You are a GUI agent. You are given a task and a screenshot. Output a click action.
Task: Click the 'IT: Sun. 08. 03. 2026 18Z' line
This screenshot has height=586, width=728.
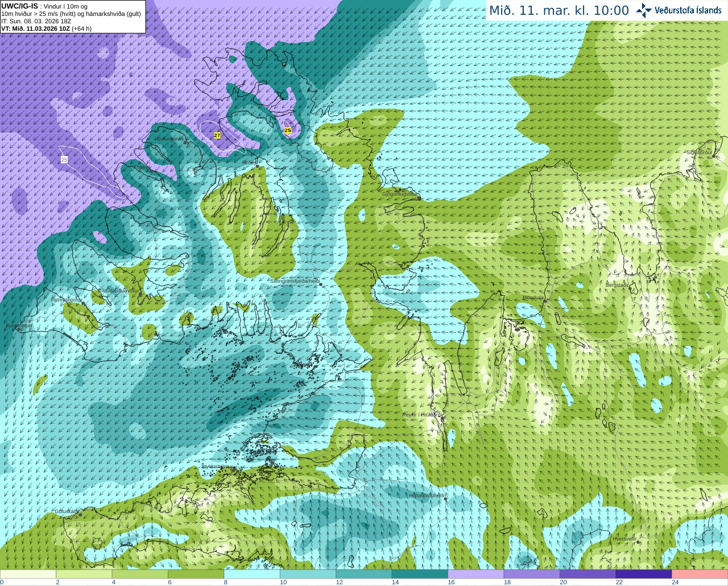tap(36, 21)
